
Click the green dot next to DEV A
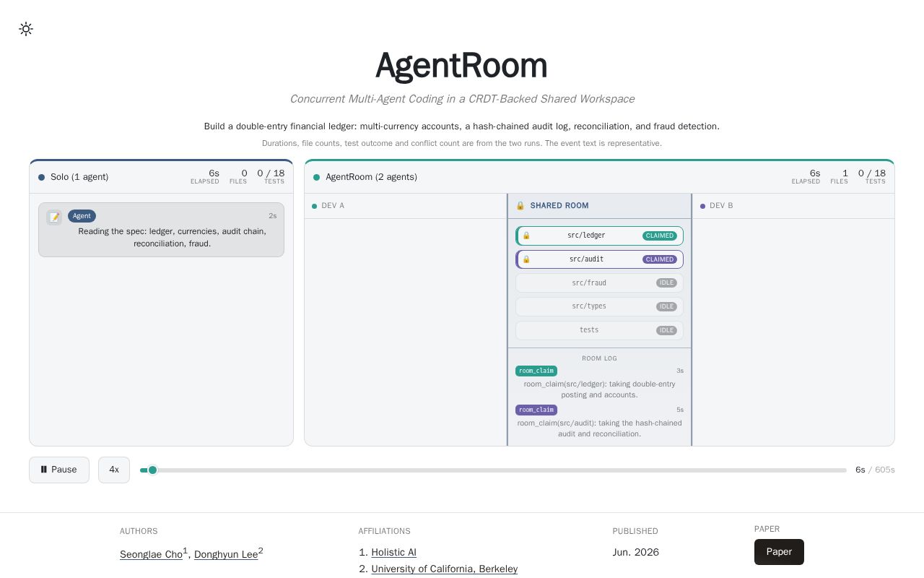[x=314, y=207]
